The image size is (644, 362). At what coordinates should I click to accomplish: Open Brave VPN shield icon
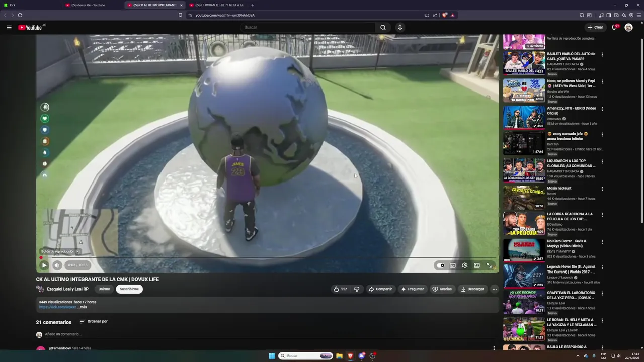[x=631, y=15]
